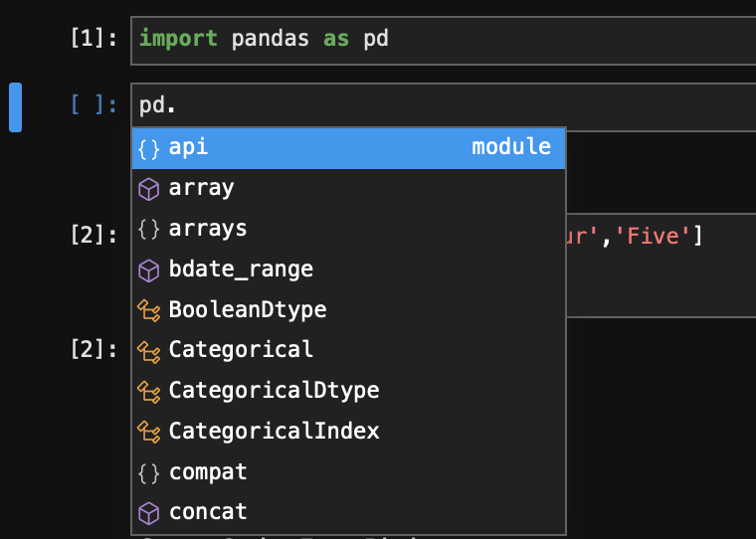Click the cube icon beside concat
Image resolution: width=756 pixels, height=539 pixels.
149,513
